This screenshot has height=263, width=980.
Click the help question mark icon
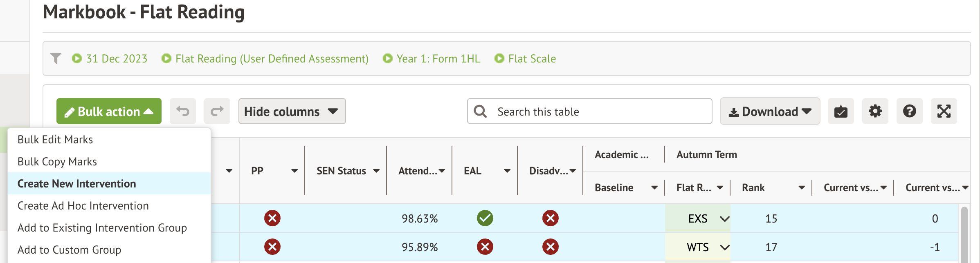[909, 111]
